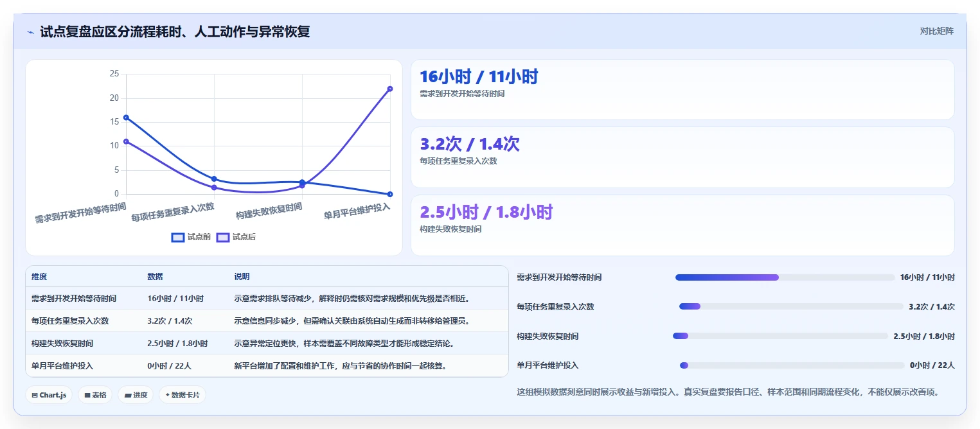Click the 对比矩阵 label in header
The height and width of the screenshot is (429, 980).
coord(937,31)
